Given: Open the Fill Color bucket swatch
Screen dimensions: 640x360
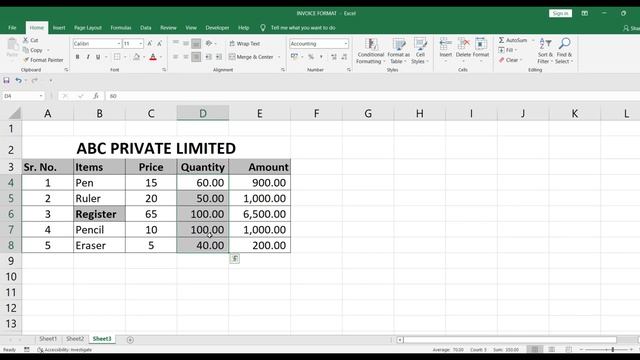Looking at the screenshot, I should 136,57.
